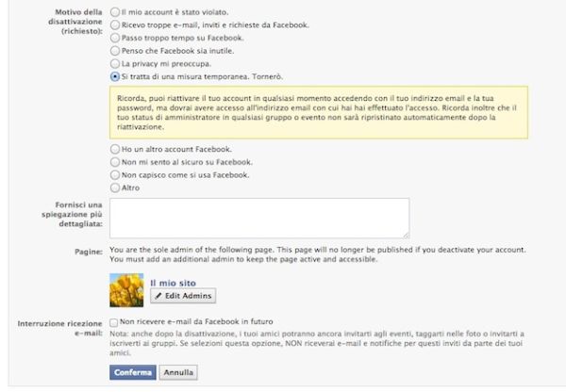Click the pencil icon on Edit Admins
This screenshot has width=566, height=392.
point(158,297)
